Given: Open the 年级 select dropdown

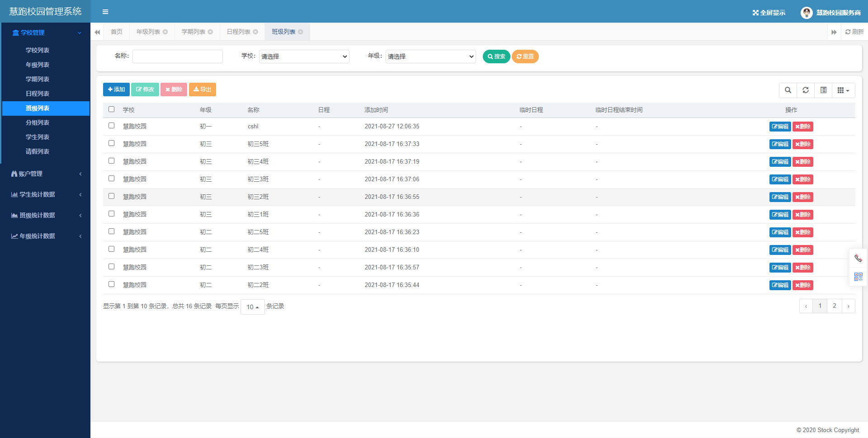Looking at the screenshot, I should pos(431,57).
